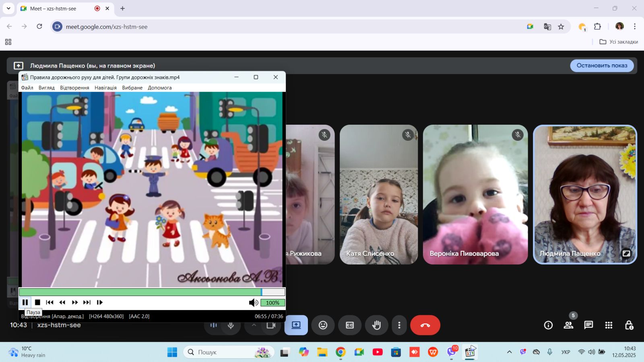The width and height of the screenshot is (644, 362).
Task: Seek within the green video progress bar
Action: tap(152, 292)
